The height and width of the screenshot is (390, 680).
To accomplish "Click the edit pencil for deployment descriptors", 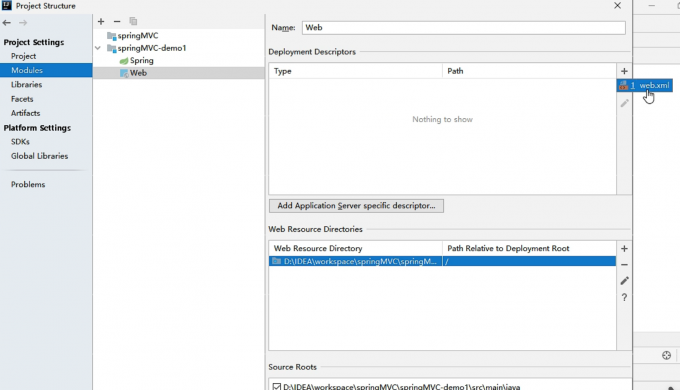I will [x=624, y=103].
